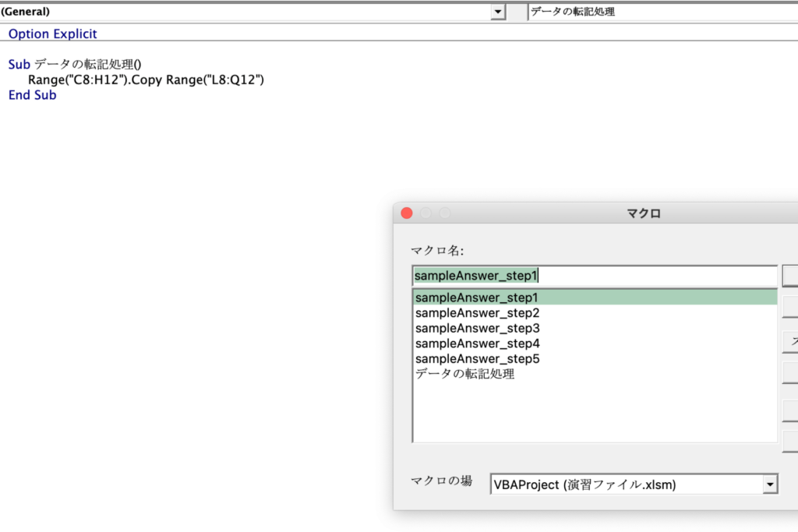Image resolution: width=798 pixels, height=532 pixels.
Task: Highlight sampleAnswer_step5 in the macro list
Action: (476, 359)
